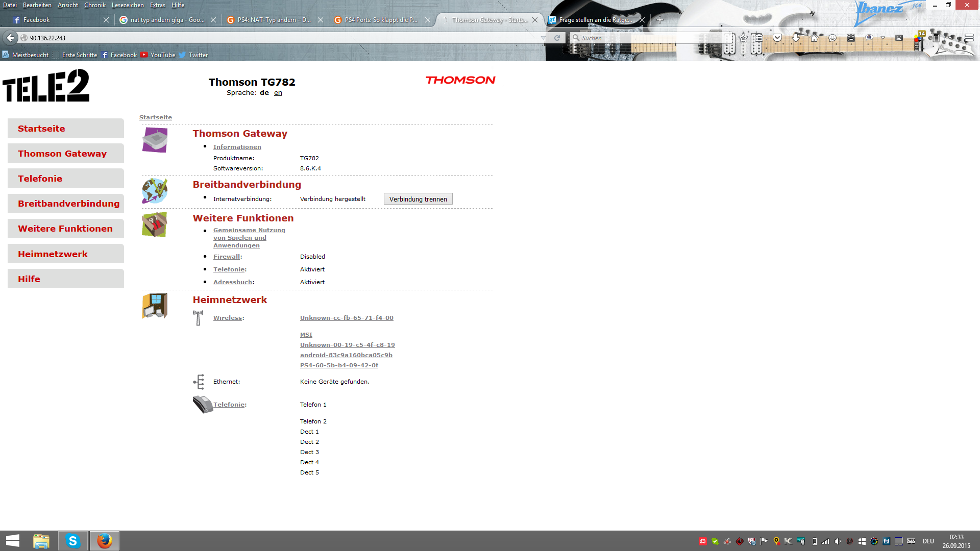Click the taskbar clock showing 02:33
Screen dimensions: 980x551
point(957,541)
